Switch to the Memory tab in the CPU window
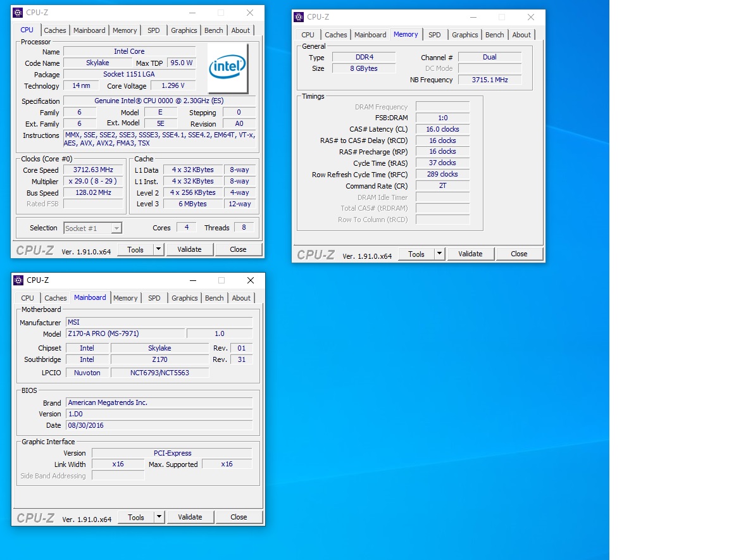729x560 pixels. pyautogui.click(x=125, y=30)
